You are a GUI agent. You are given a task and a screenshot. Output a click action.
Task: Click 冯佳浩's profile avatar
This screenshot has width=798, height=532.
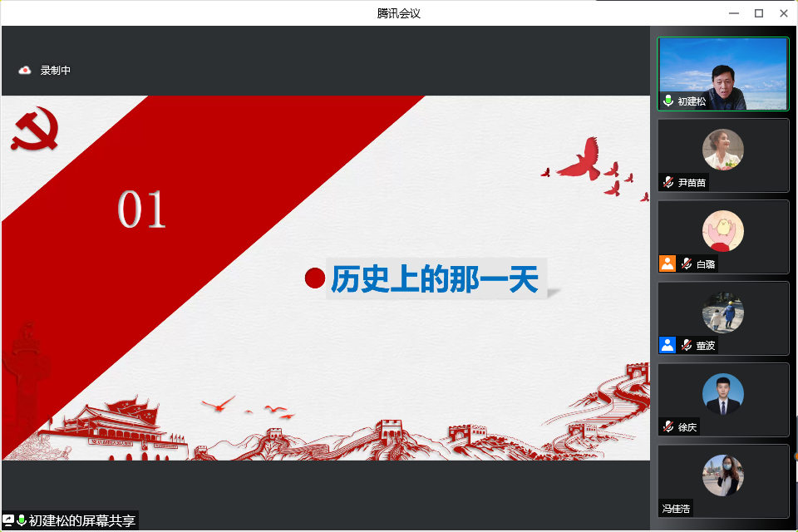click(x=722, y=475)
